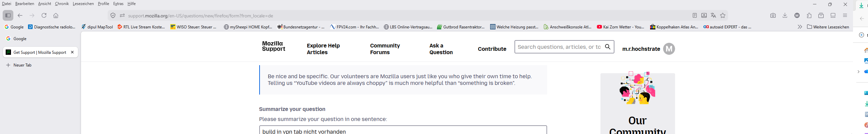
Task: Close the Get Support tab
Action: pyautogui.click(x=72, y=52)
